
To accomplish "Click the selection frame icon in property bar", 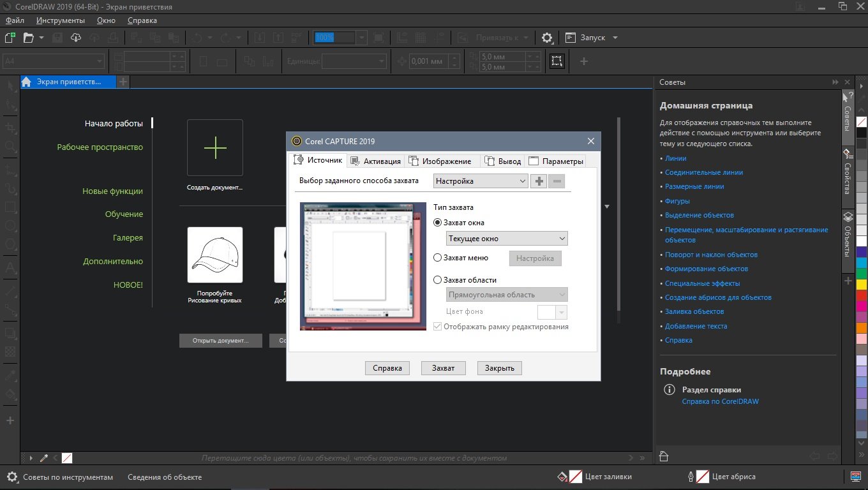I will point(557,61).
